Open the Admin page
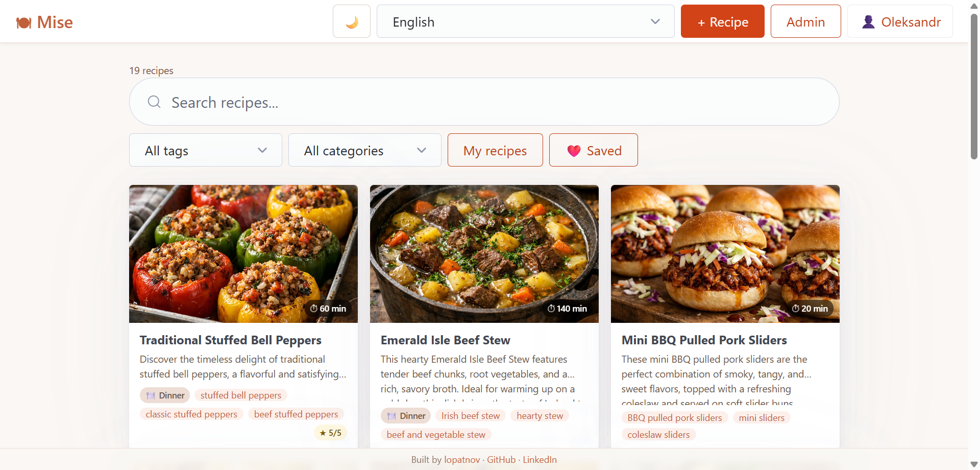This screenshot has height=470, width=980. (805, 22)
